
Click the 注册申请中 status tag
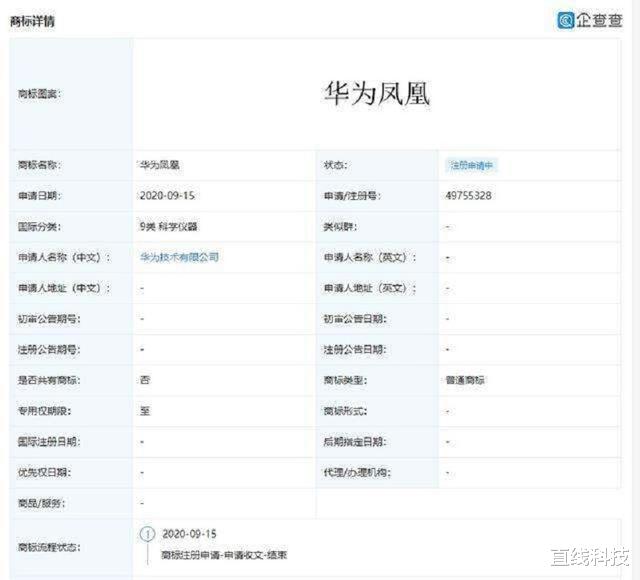pyautogui.click(x=471, y=165)
